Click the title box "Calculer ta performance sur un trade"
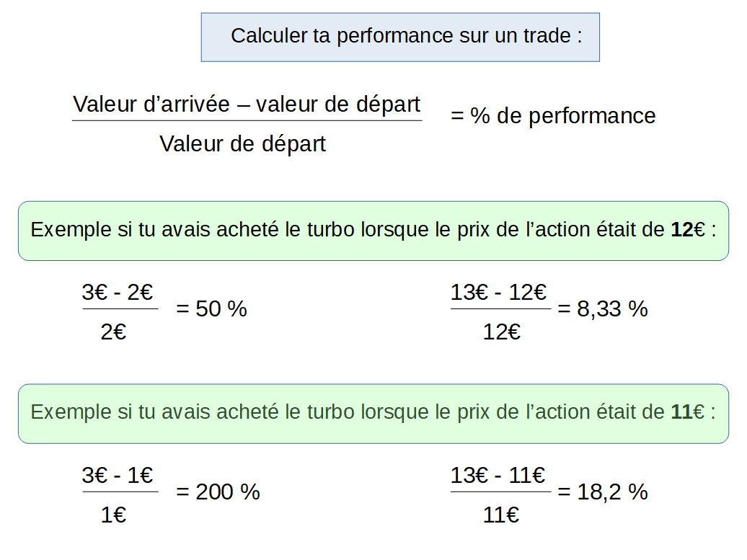 400,37
